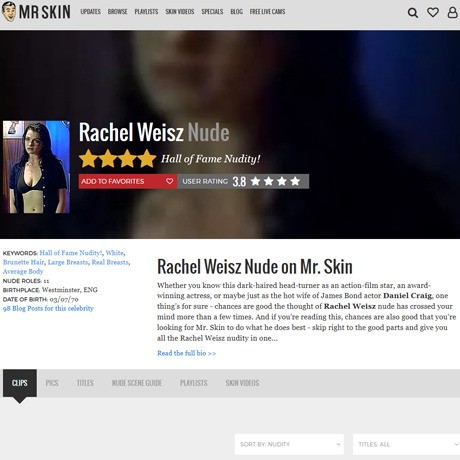Click the Brunette Hair keyword link
The image size is (460, 460).
(23, 262)
